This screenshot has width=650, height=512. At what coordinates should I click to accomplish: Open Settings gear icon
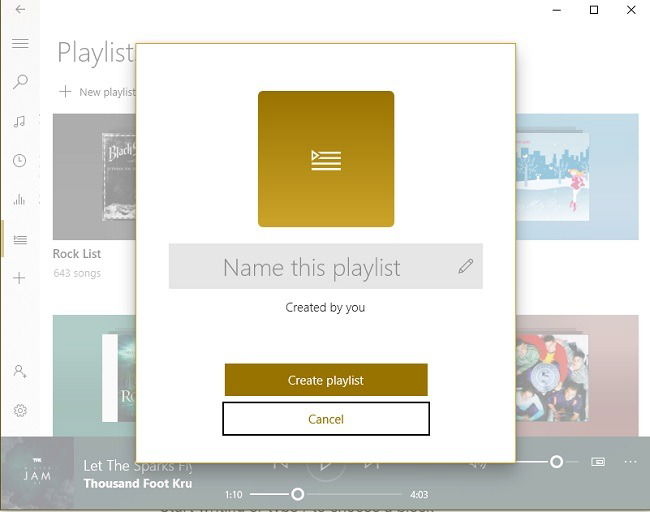point(20,410)
